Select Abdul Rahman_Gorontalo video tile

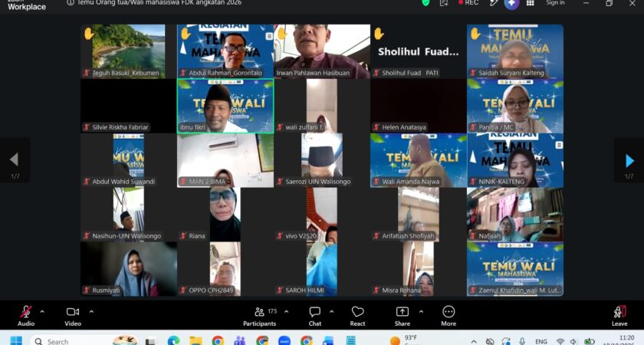(225, 51)
